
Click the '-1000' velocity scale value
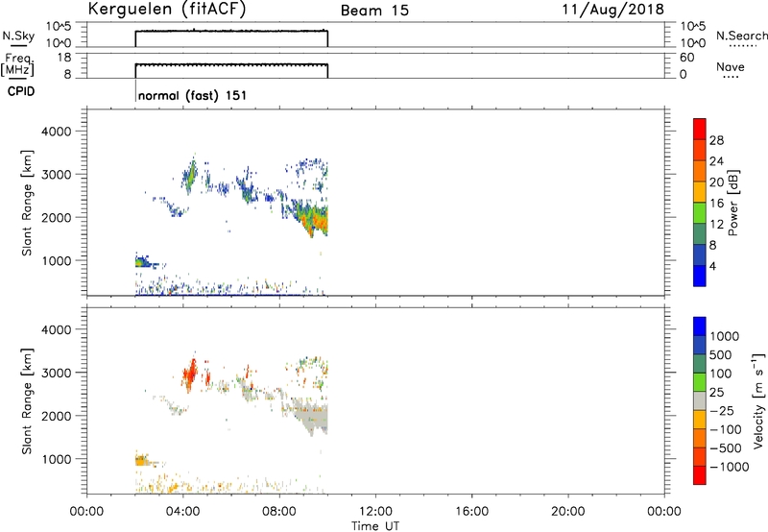click(x=729, y=467)
